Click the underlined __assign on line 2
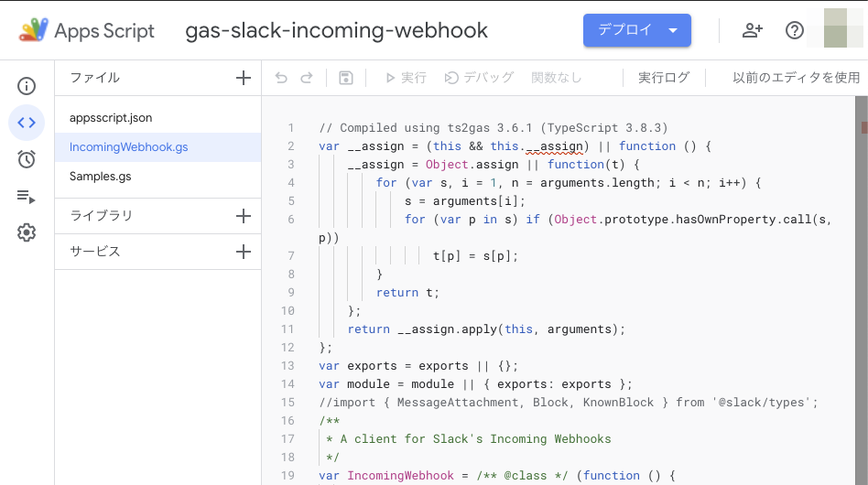The height and width of the screenshot is (485, 868). pos(554,146)
